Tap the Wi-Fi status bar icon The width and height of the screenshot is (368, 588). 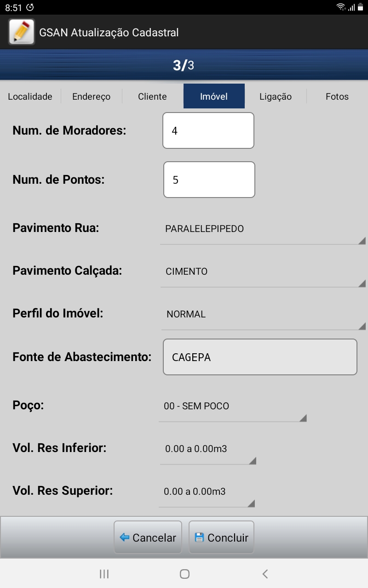point(341,7)
